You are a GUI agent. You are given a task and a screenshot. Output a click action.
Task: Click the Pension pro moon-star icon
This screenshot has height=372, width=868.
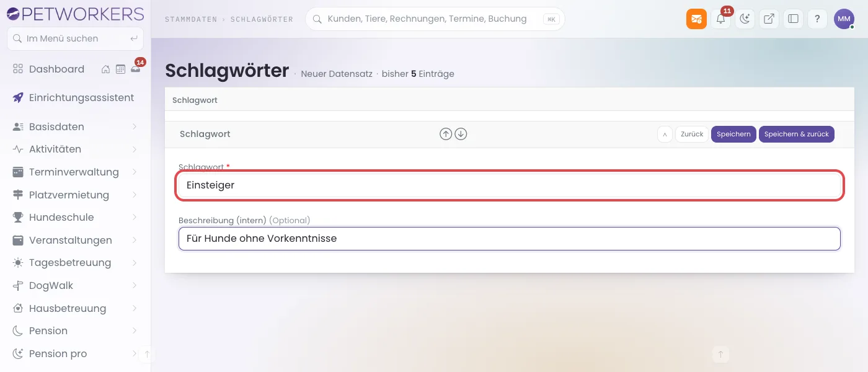tap(18, 353)
